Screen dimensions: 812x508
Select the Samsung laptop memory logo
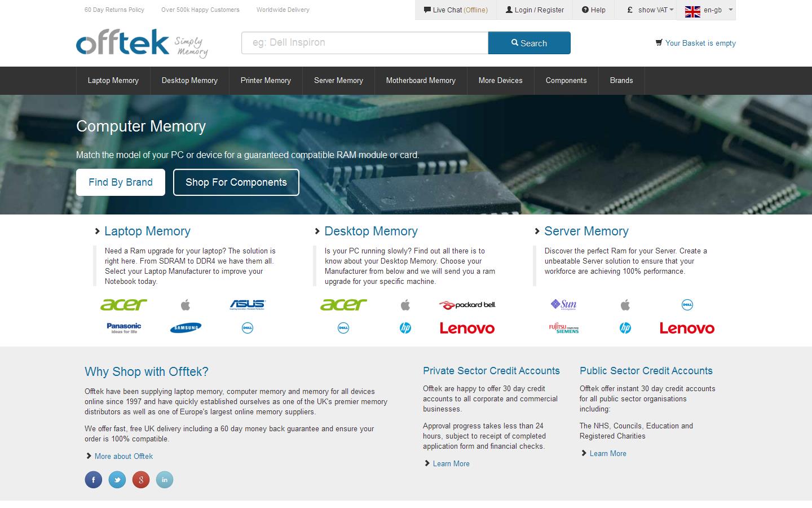click(185, 327)
